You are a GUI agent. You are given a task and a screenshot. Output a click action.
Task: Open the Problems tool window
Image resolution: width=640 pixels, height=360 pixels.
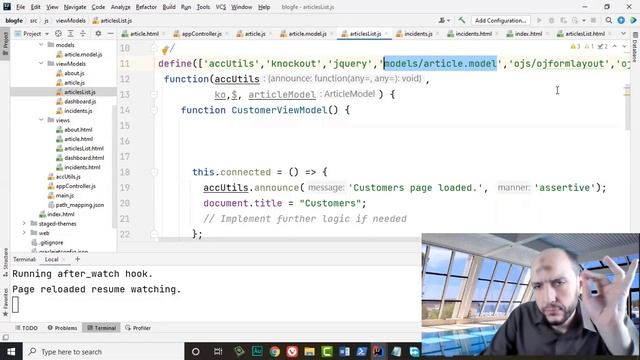point(62,328)
